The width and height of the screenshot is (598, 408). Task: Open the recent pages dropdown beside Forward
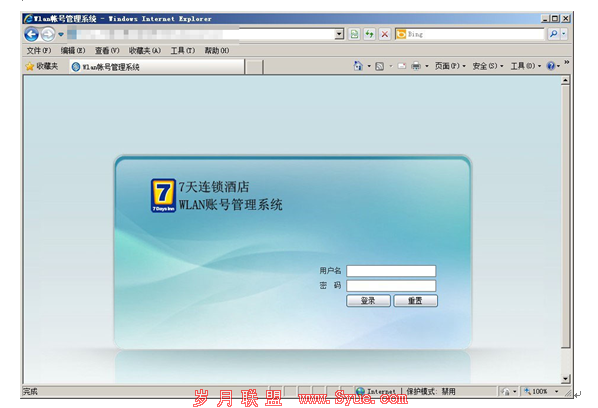coord(61,34)
